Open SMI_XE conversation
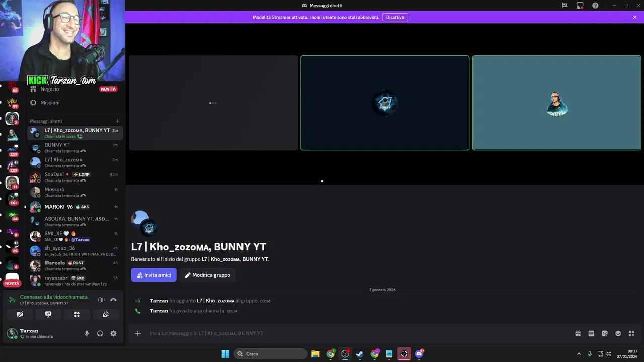The width and height of the screenshot is (644, 362). (x=74, y=236)
